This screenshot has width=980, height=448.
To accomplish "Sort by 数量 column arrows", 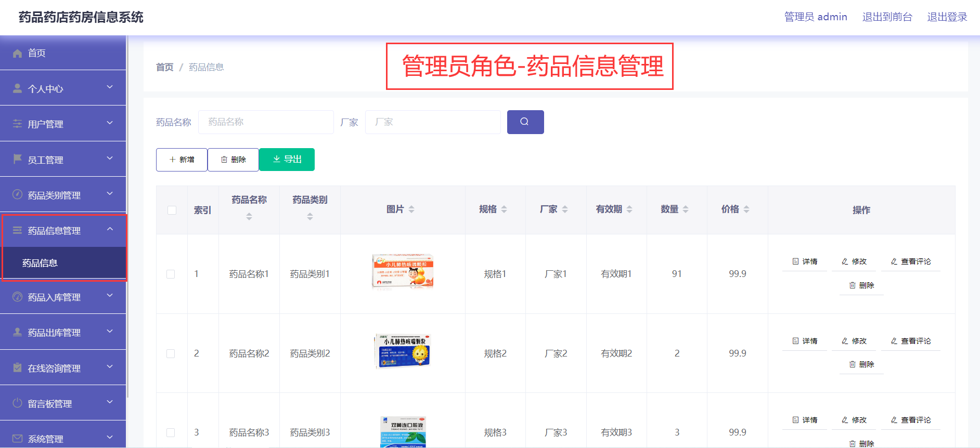I will (686, 209).
